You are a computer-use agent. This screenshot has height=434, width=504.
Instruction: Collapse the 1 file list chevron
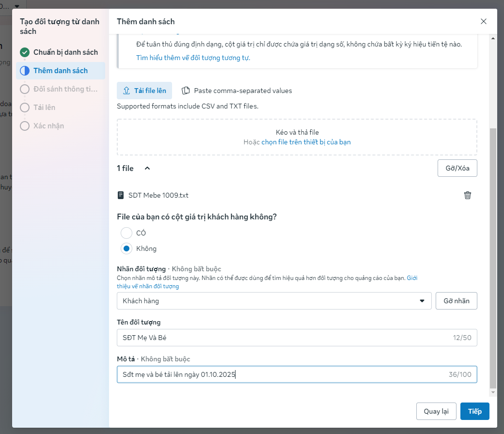click(147, 169)
